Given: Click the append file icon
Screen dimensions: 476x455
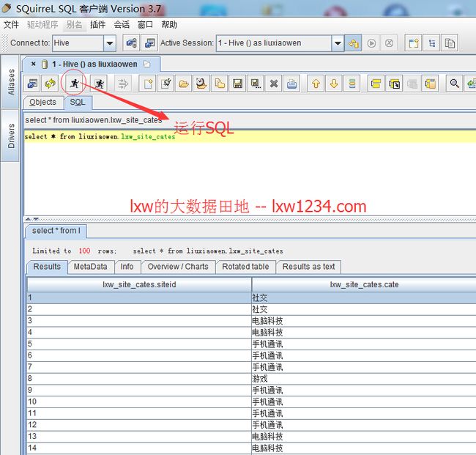Looking at the screenshot, I should pyautogui.click(x=201, y=84).
